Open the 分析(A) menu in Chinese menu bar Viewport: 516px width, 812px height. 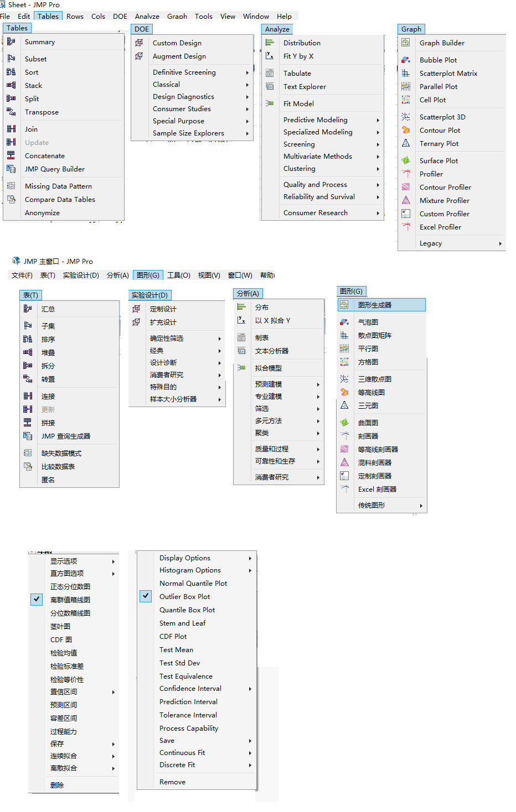(118, 275)
